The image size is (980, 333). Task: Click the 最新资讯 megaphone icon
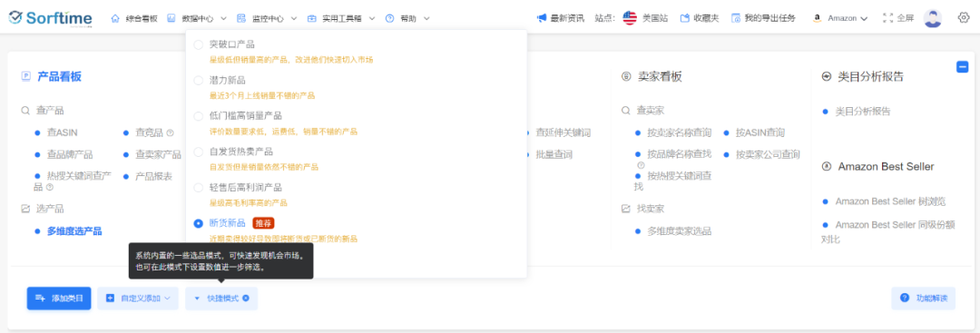[x=542, y=18]
